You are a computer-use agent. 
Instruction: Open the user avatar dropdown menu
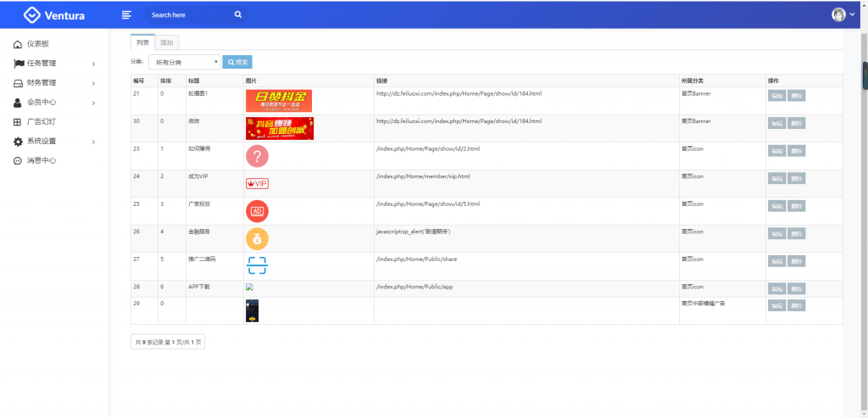pyautogui.click(x=842, y=14)
